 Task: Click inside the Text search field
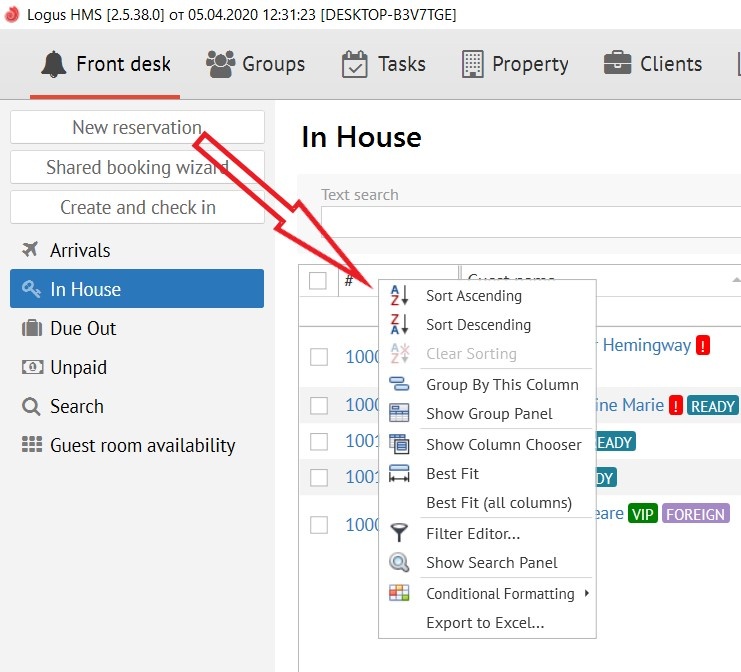531,222
